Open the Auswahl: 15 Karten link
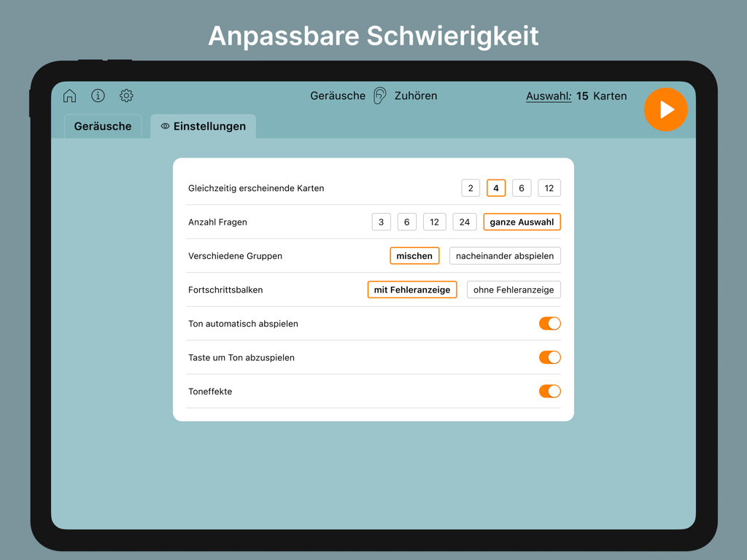Screen dimensions: 747x560 coord(548,96)
